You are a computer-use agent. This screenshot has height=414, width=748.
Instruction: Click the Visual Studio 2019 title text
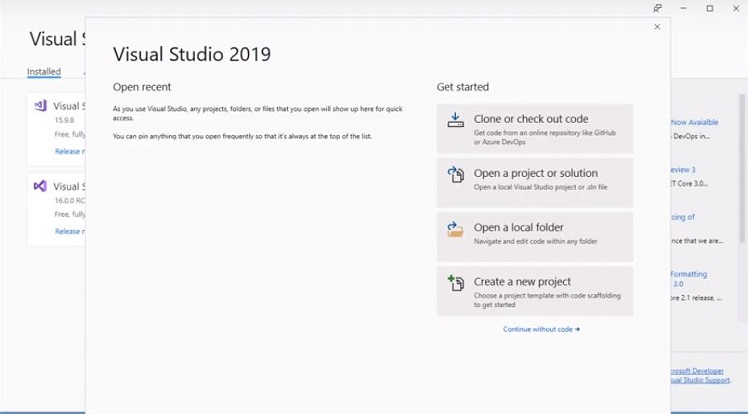point(192,54)
